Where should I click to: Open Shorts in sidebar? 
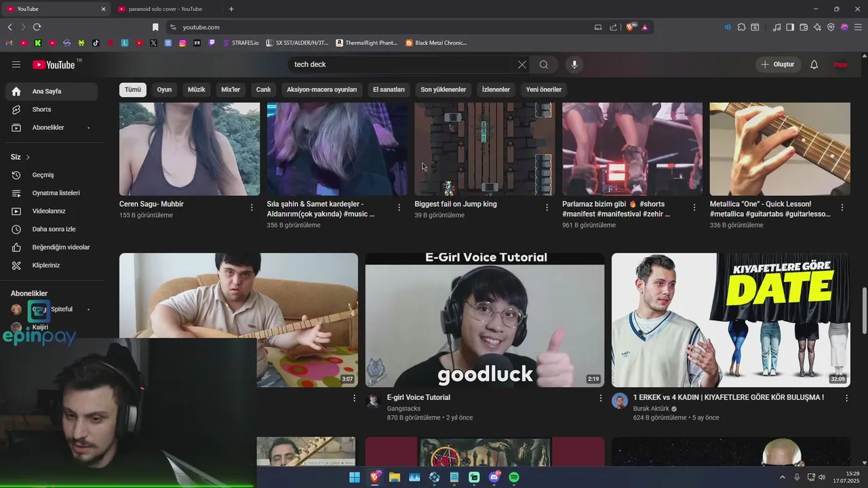52,109
